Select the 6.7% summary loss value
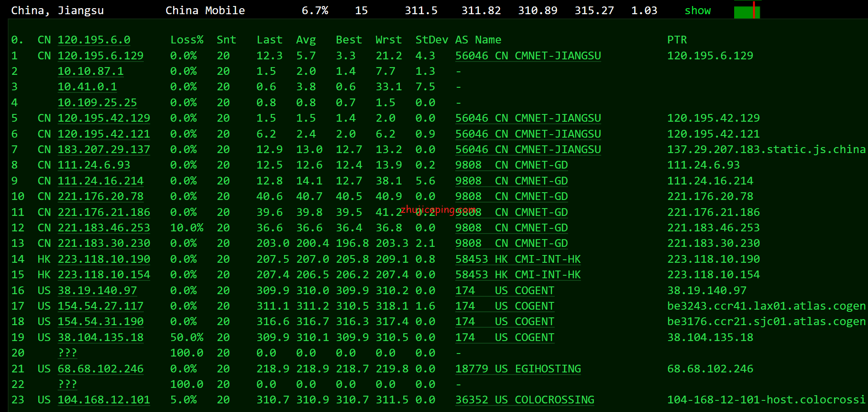The width and height of the screenshot is (868, 412). point(315,11)
